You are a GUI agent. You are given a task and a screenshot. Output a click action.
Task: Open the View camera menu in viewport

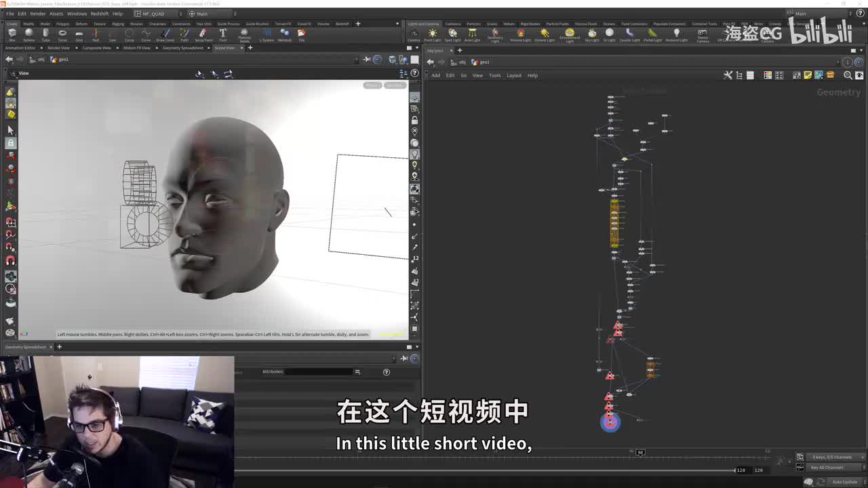tap(24, 73)
